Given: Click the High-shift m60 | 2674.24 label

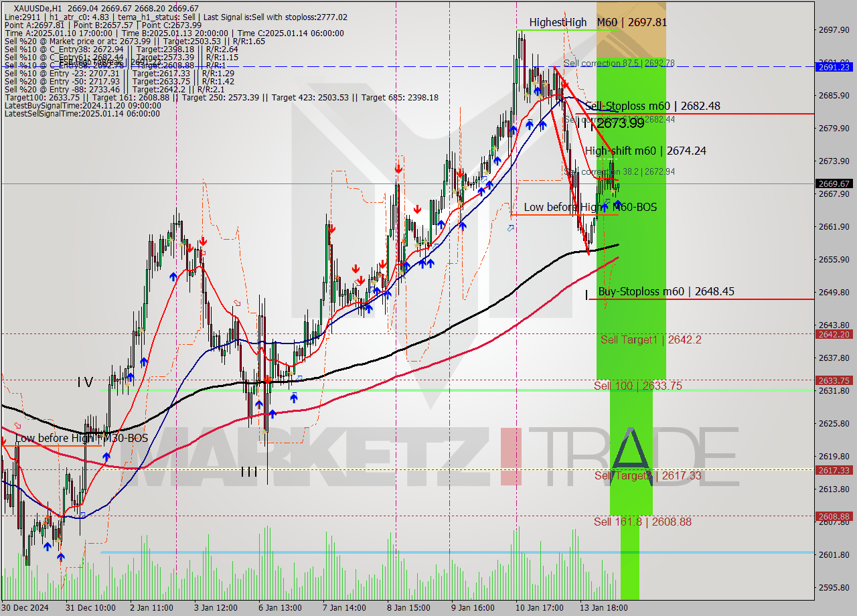Looking at the screenshot, I should tap(645, 151).
